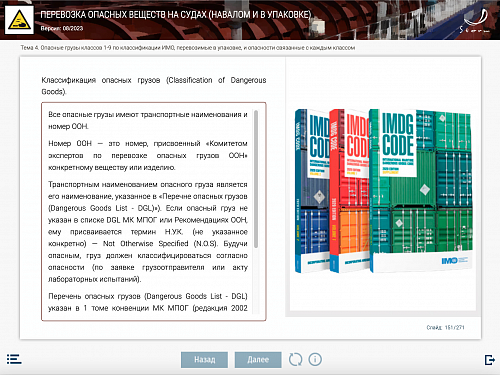Go back with the Назад button

pyautogui.click(x=204, y=360)
